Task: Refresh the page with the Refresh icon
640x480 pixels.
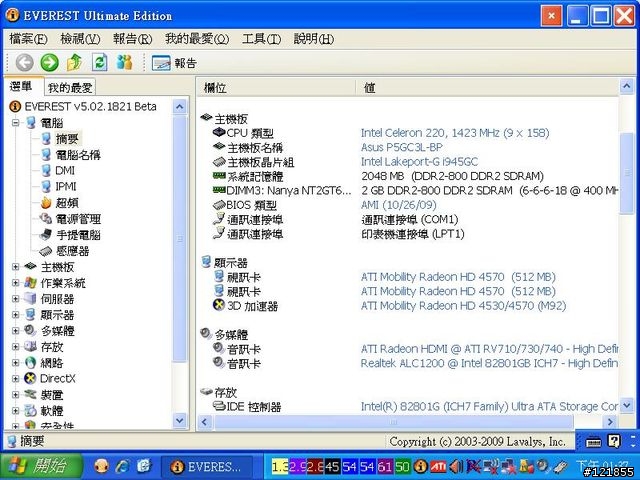Action: [100, 63]
